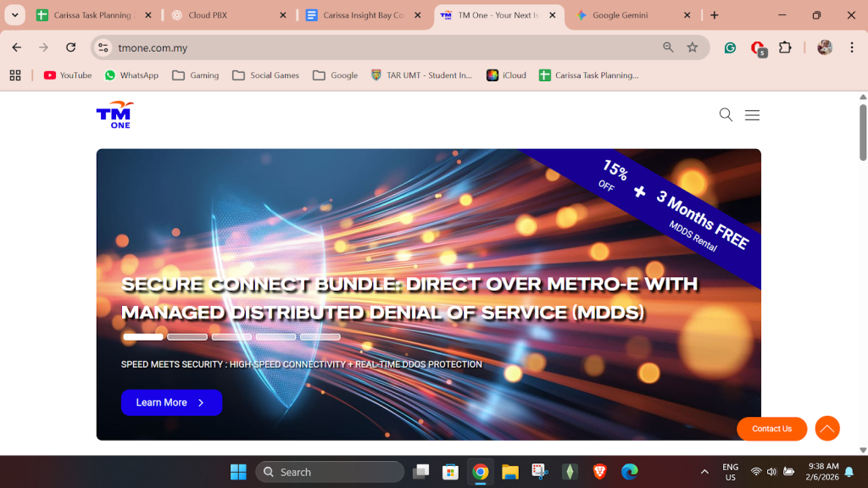
Task: Open the Chrome profile avatar
Action: point(825,47)
